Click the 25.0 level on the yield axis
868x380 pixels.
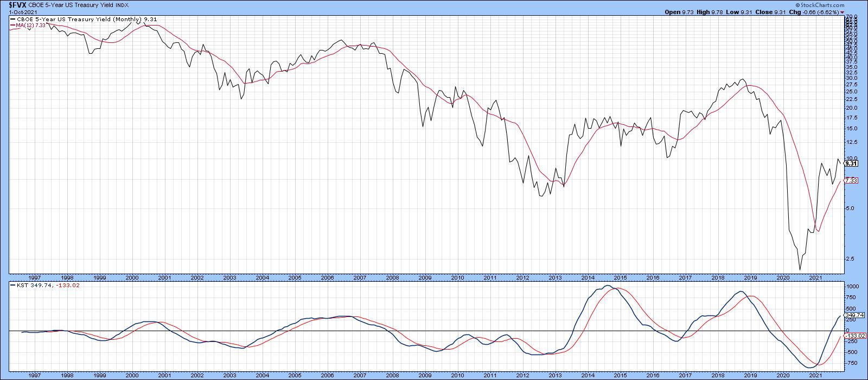(x=852, y=91)
